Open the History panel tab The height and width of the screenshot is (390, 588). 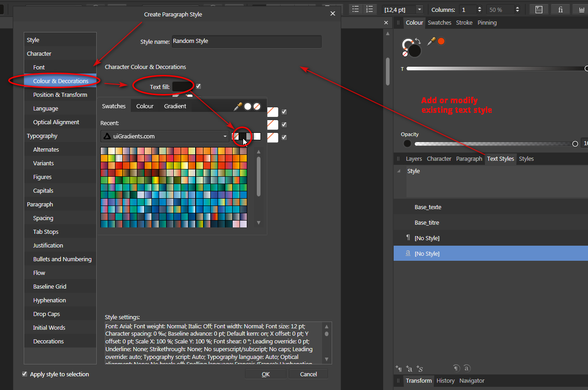(x=445, y=380)
